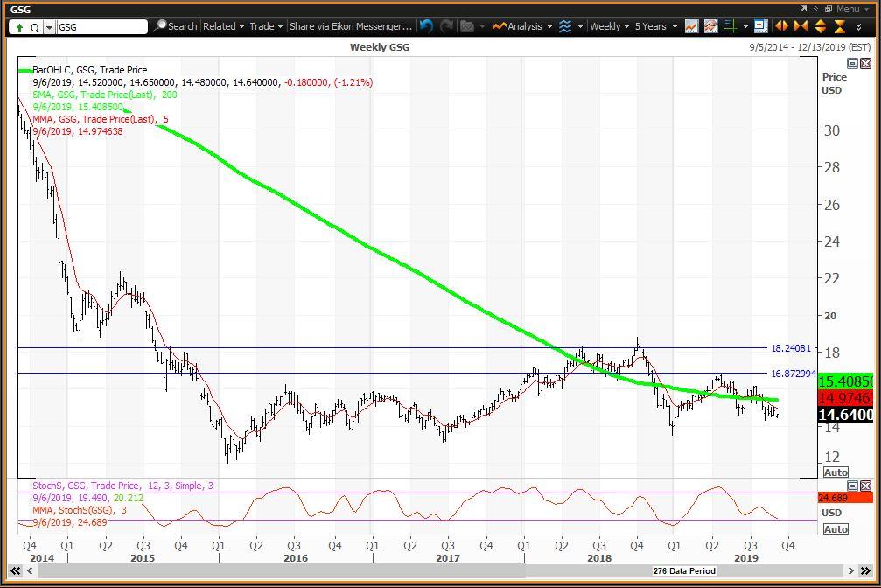881x588 pixels.
Task: Click the 2016 year label on the time axis
Action: point(296,557)
